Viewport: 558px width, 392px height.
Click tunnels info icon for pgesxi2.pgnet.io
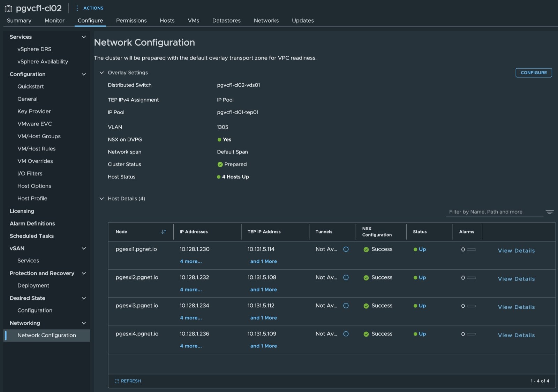click(346, 277)
